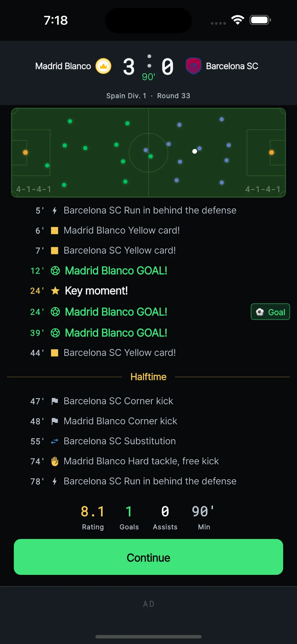Tap the substitution arrows icon at 55'
This screenshot has width=297, height=644.
click(54, 441)
